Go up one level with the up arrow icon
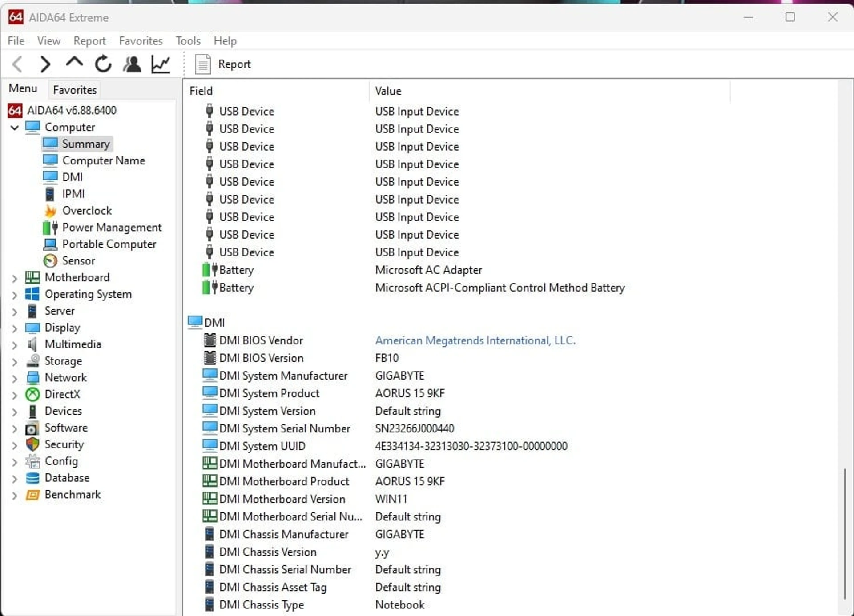 (x=74, y=63)
